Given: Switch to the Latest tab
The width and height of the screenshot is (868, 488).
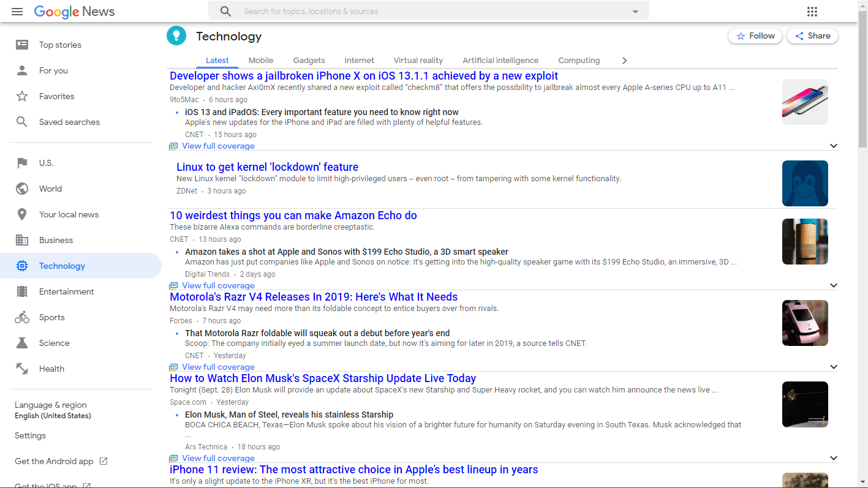Looking at the screenshot, I should tap(217, 60).
